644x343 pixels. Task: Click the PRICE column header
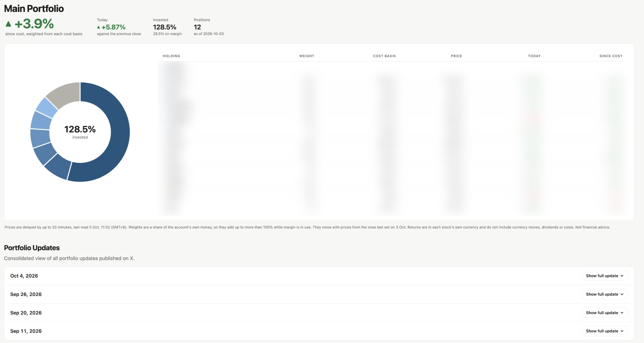456,56
